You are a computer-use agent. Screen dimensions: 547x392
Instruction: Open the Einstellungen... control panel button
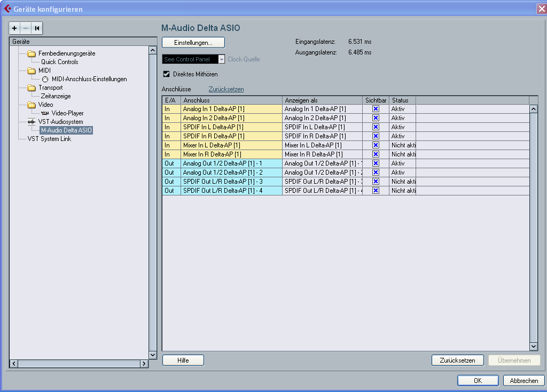click(193, 43)
